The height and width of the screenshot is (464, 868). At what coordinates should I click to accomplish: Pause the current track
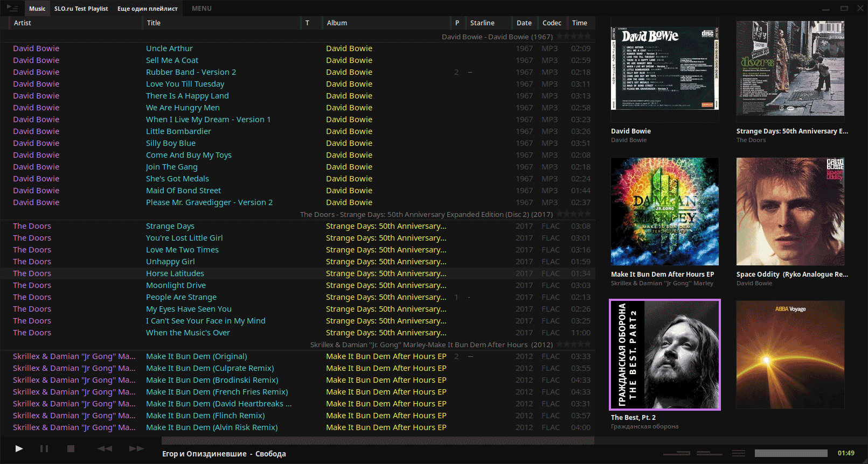click(x=44, y=448)
